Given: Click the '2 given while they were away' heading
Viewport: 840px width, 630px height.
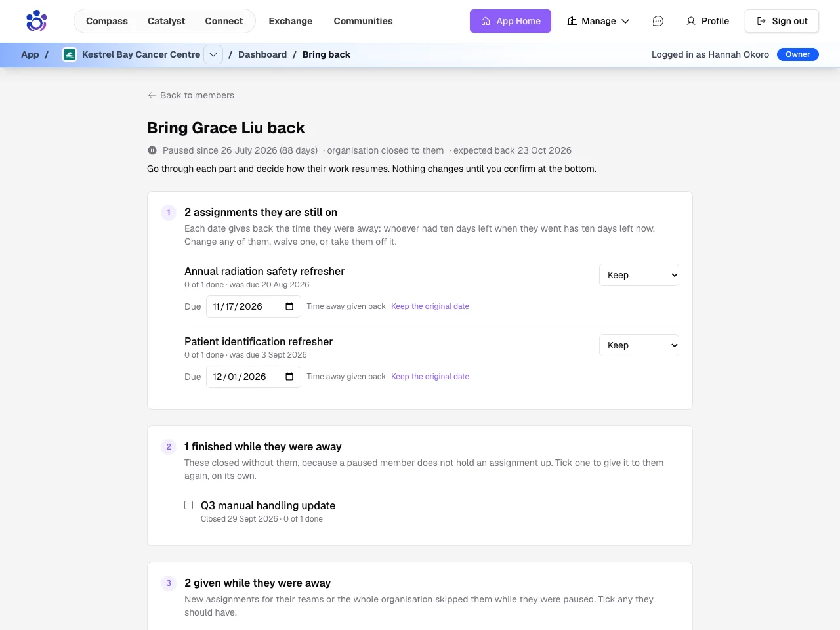Looking at the screenshot, I should click(x=257, y=583).
